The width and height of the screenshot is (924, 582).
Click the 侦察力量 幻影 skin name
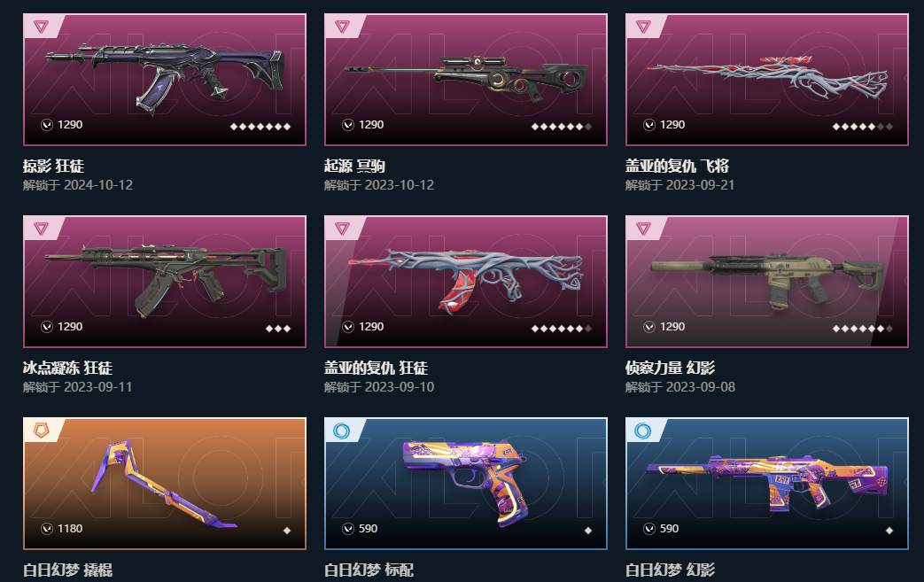[670, 369]
